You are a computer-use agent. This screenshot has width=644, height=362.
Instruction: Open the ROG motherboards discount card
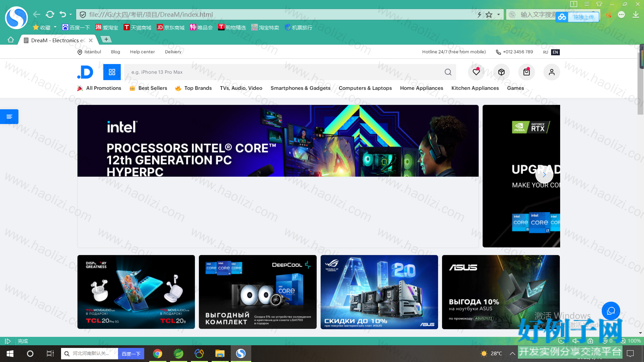pos(379,292)
